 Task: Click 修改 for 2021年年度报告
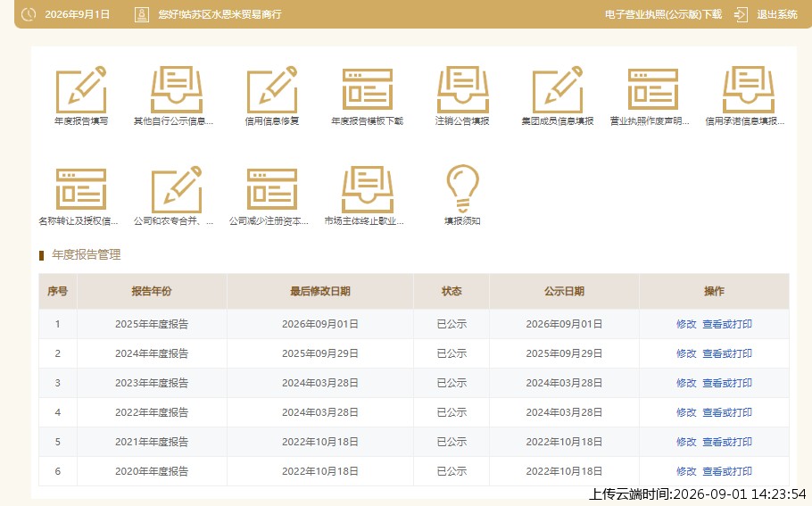[x=686, y=443]
